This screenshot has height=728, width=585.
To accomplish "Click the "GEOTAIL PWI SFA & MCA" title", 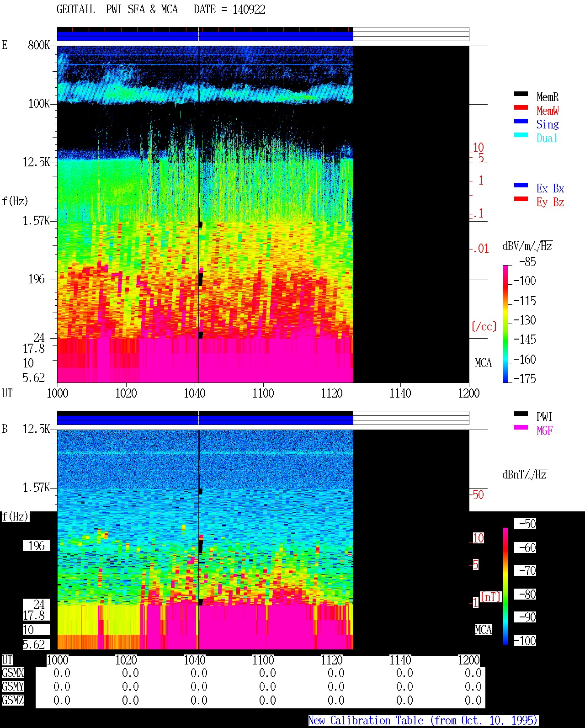I will coord(117,10).
